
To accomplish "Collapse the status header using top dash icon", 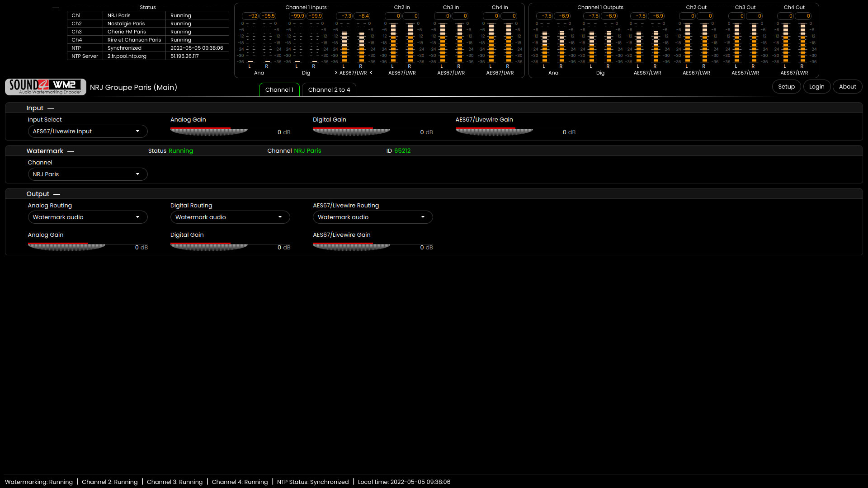I will (56, 8).
